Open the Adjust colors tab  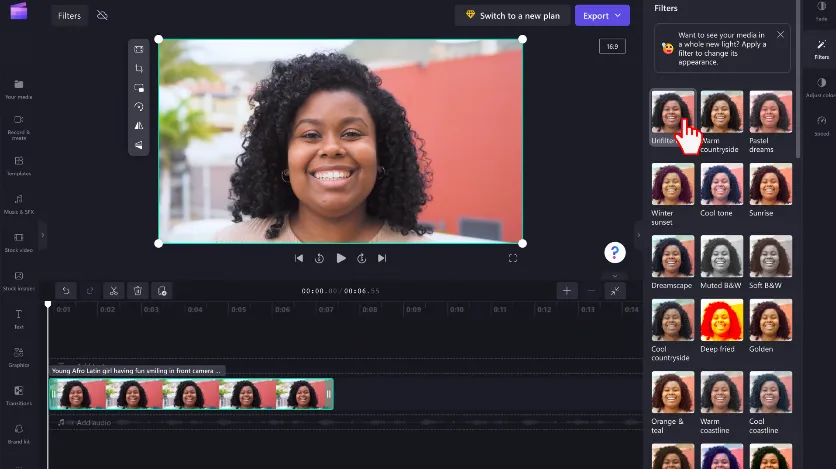point(822,87)
